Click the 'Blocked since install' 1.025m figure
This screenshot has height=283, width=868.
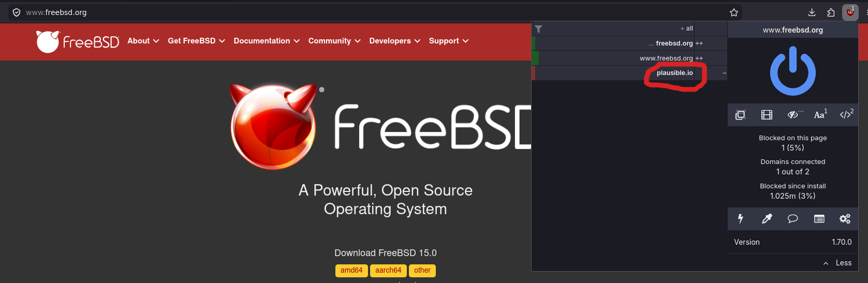(x=792, y=196)
